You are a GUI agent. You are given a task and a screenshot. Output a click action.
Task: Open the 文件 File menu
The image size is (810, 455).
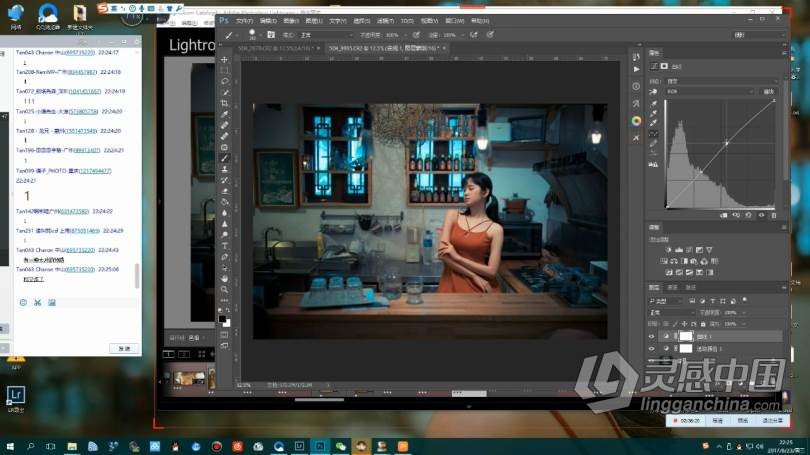point(244,21)
